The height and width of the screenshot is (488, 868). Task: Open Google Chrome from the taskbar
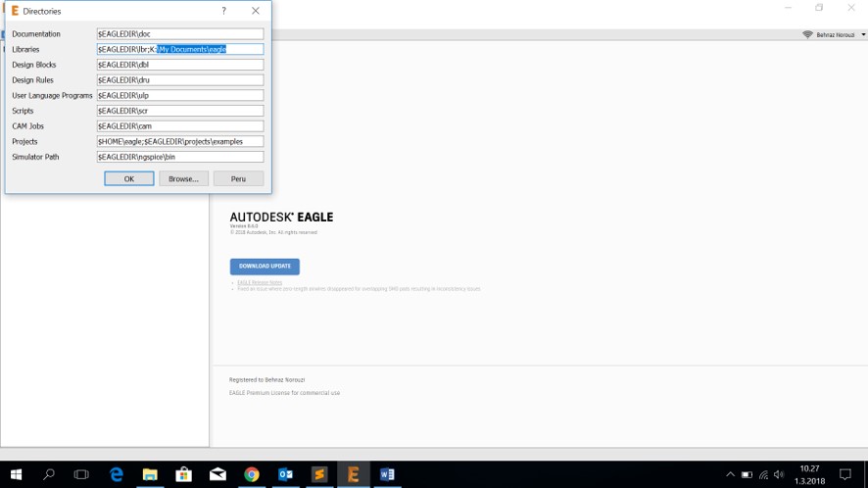point(252,474)
